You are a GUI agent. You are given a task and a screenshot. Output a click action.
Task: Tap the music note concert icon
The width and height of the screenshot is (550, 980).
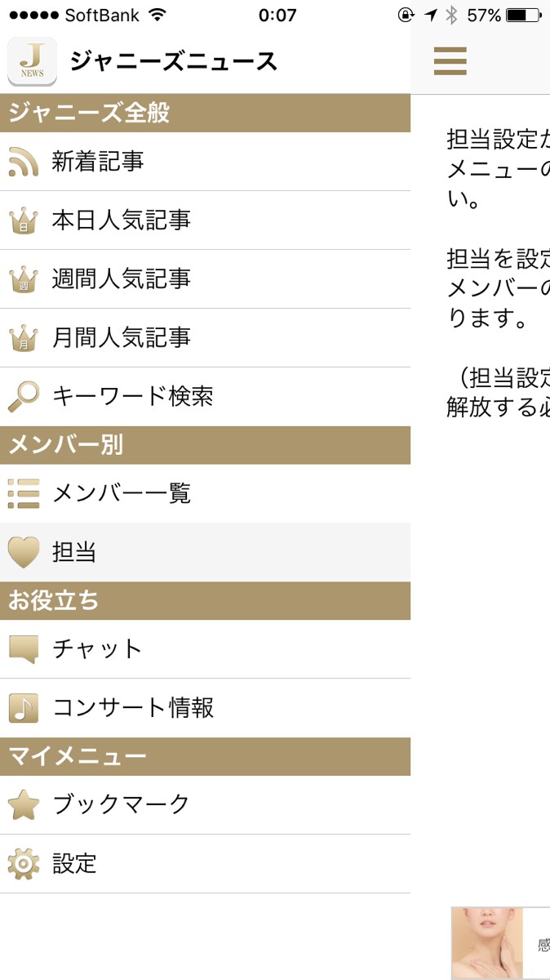coord(24,708)
